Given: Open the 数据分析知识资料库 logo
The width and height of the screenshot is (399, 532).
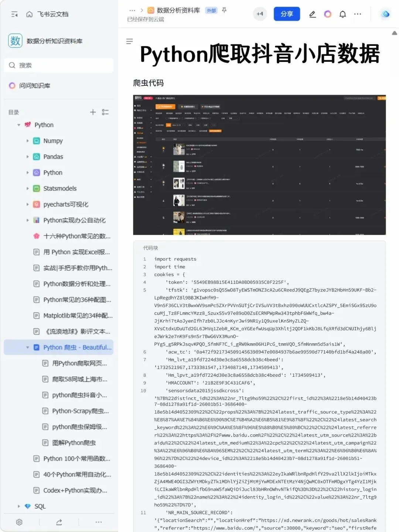Looking at the screenshot, I should 15,41.
